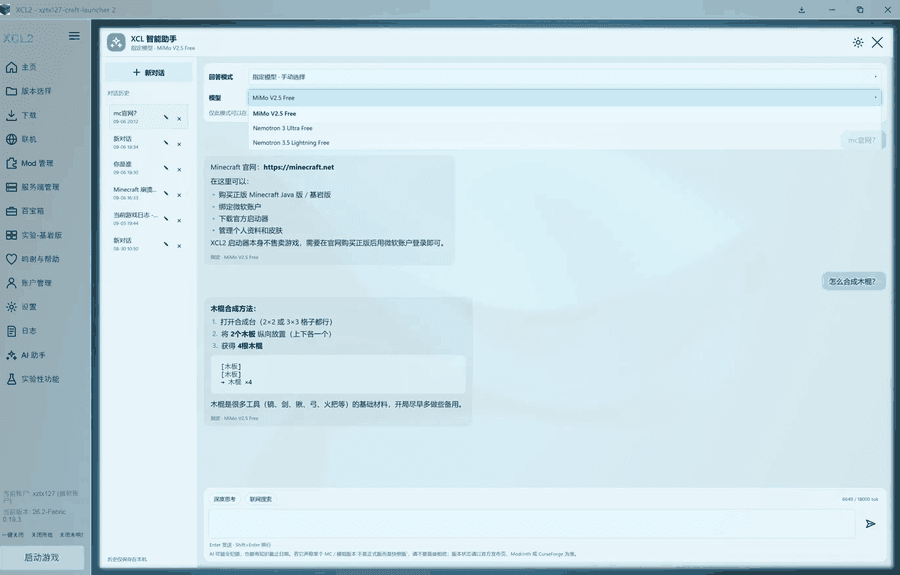Open the 联机 multiplayer page
The height and width of the screenshot is (575, 900).
tap(22, 139)
